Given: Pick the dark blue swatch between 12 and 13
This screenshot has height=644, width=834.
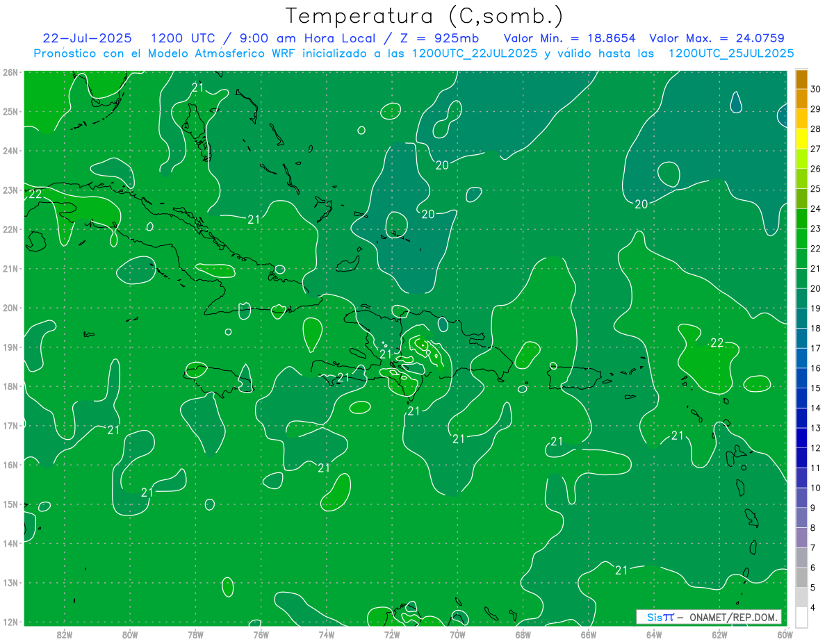Looking at the screenshot, I should point(801,438).
